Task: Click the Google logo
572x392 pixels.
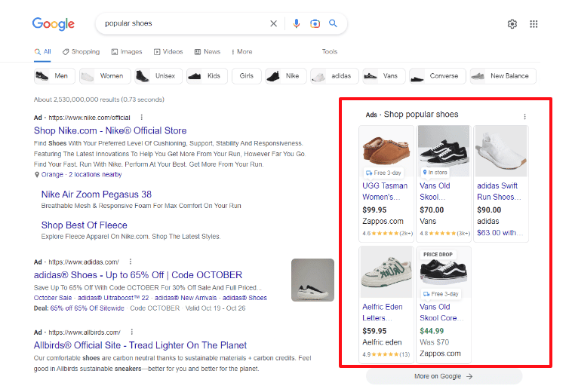Action: pos(54,23)
